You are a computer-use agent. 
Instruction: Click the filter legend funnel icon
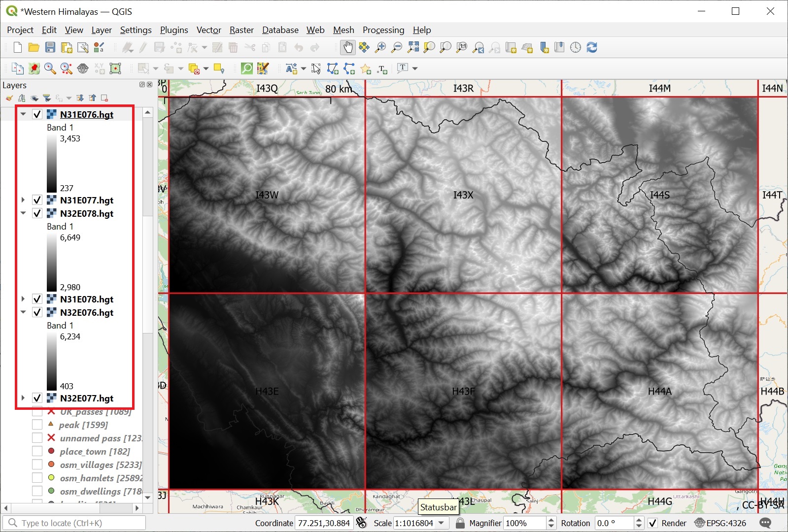point(47,98)
